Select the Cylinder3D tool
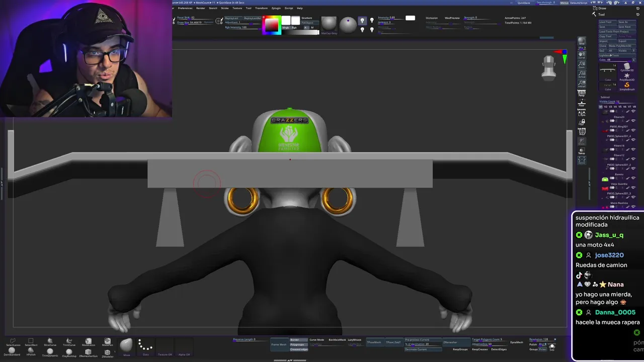 click(x=627, y=67)
